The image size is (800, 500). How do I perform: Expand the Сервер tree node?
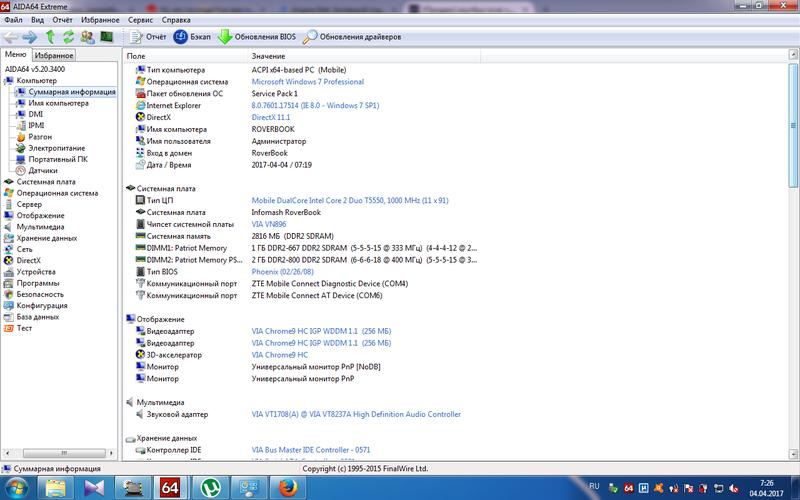point(29,204)
